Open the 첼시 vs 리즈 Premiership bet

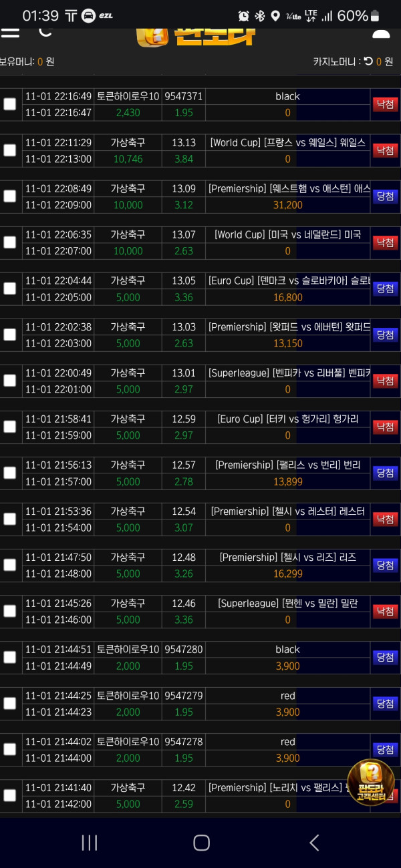point(287,557)
